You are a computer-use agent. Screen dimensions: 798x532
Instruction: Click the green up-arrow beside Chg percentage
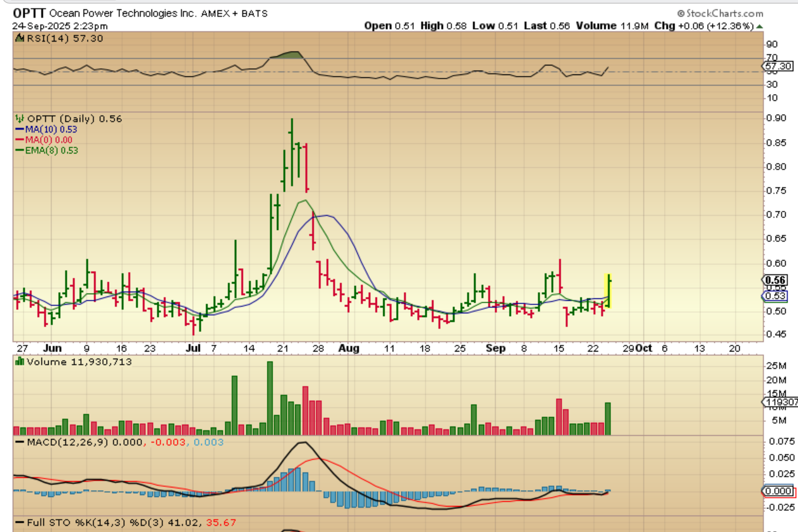759,26
